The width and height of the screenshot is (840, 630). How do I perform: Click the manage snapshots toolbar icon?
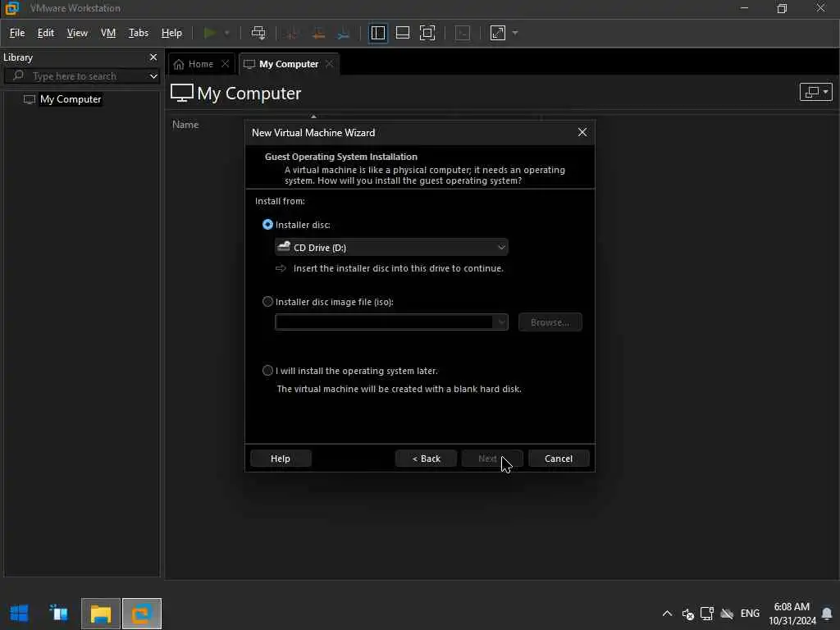(344, 33)
